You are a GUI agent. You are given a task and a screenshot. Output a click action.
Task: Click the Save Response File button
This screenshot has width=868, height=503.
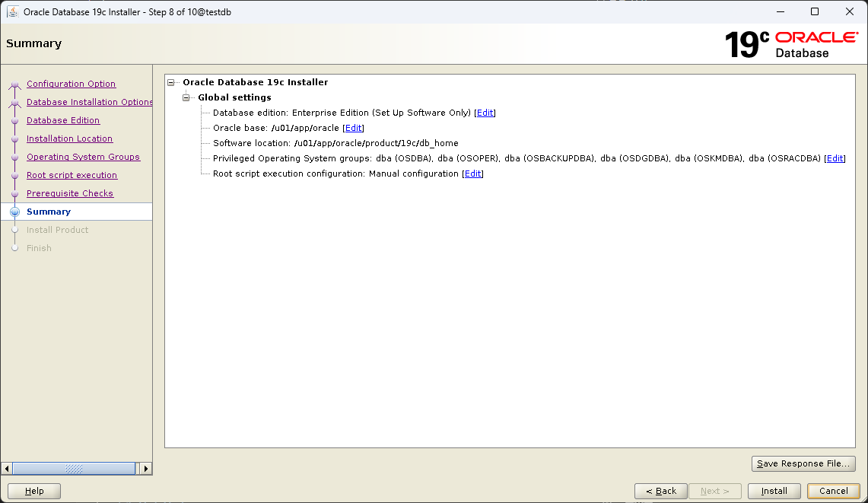click(803, 463)
